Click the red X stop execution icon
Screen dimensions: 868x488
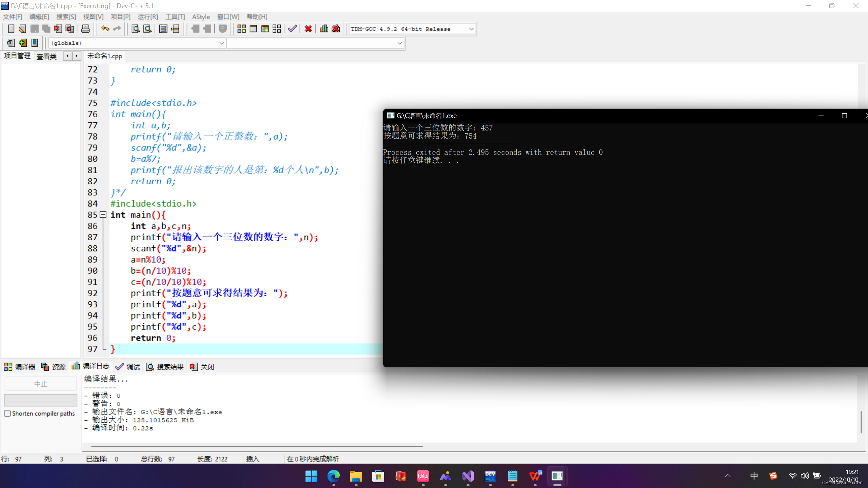tap(308, 29)
